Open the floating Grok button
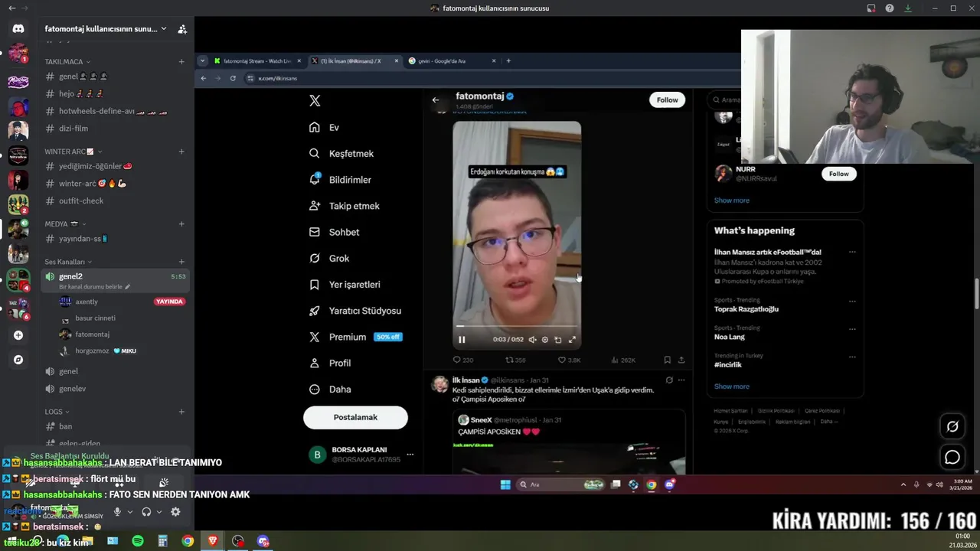The height and width of the screenshot is (551, 980). [x=952, y=427]
